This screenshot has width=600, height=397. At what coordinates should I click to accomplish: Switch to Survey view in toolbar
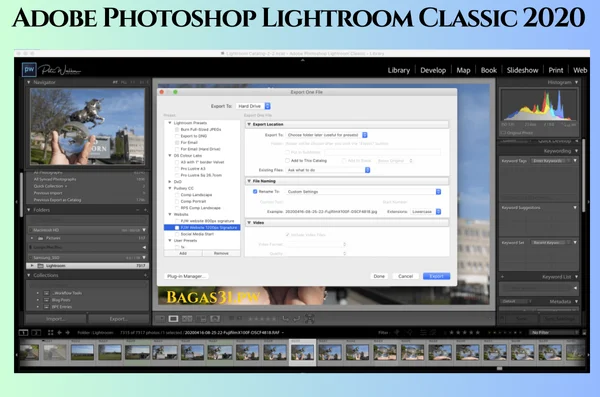point(201,319)
